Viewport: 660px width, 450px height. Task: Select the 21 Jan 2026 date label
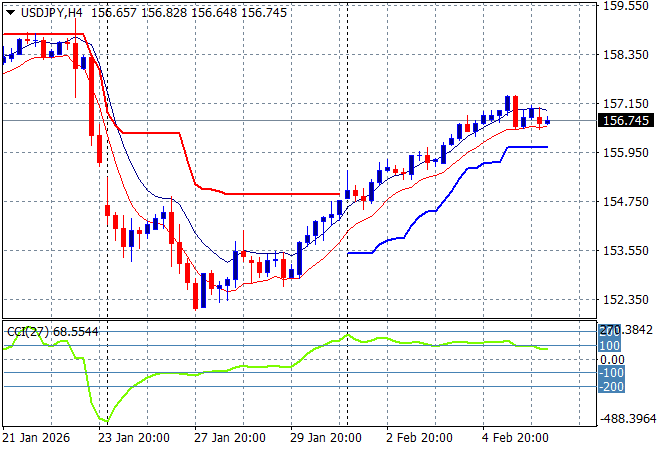pyautogui.click(x=36, y=438)
